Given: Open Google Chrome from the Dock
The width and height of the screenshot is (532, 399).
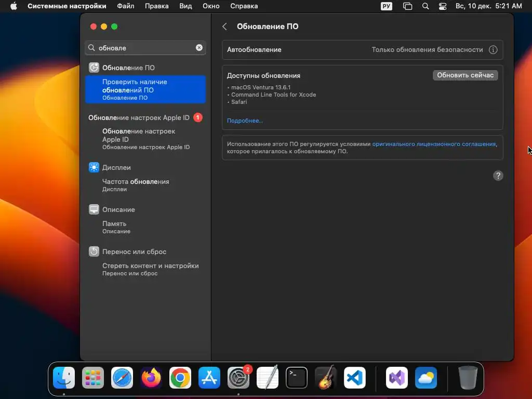Looking at the screenshot, I should click(180, 378).
